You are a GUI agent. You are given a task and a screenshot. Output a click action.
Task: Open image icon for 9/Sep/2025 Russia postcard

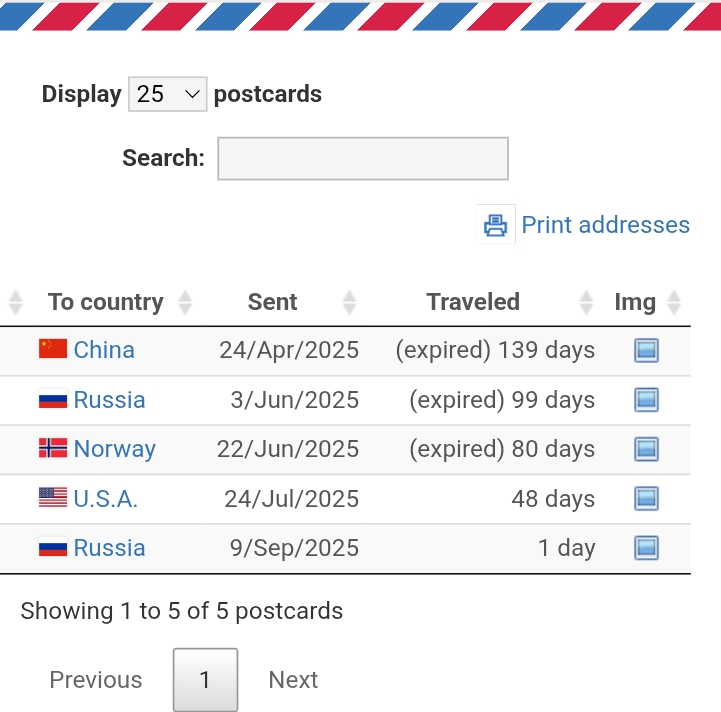646,548
